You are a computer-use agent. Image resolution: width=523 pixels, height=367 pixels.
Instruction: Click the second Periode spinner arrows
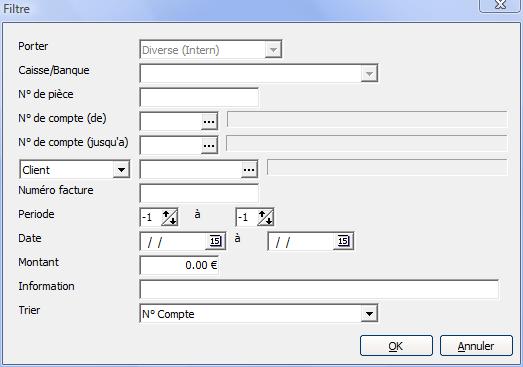[266, 217]
